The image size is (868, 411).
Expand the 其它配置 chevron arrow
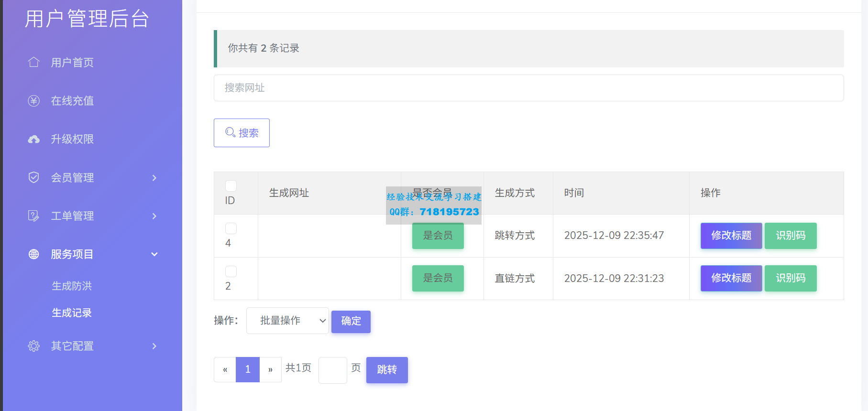(154, 346)
